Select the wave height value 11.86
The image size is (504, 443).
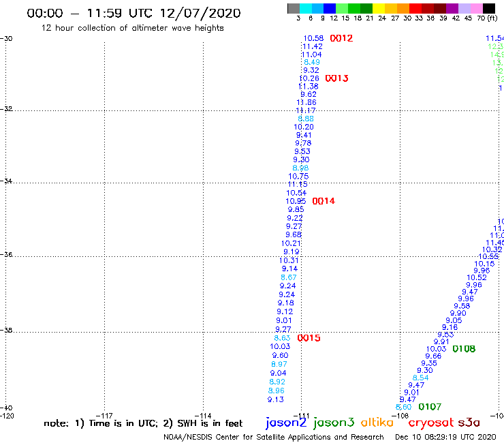pyautogui.click(x=306, y=103)
